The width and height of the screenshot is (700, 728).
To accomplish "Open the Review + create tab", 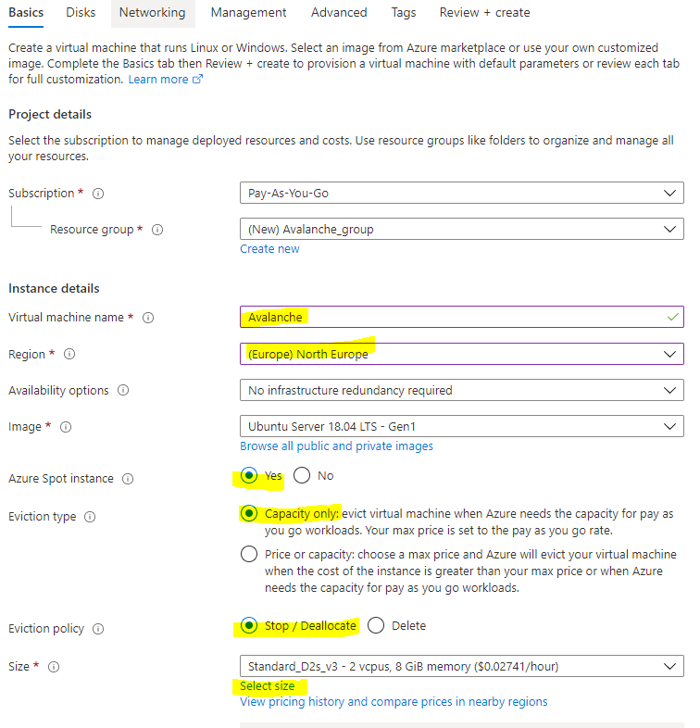I will [x=484, y=13].
